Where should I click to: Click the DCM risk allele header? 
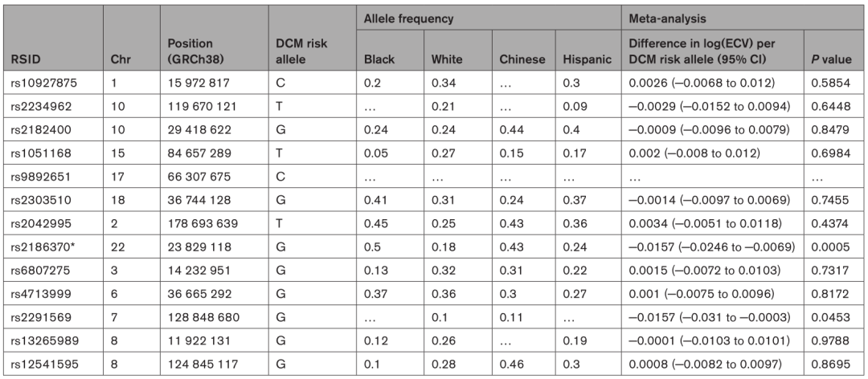click(302, 51)
